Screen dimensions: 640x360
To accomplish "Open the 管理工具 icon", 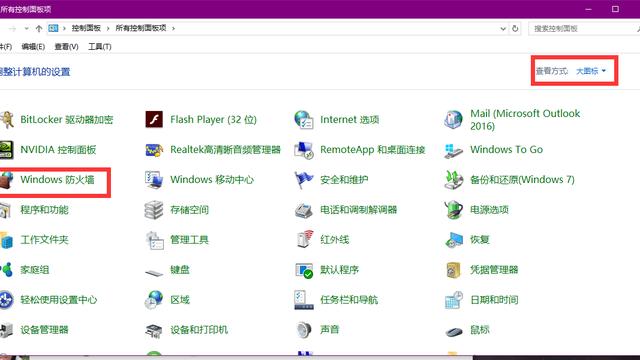I will coord(155,240).
